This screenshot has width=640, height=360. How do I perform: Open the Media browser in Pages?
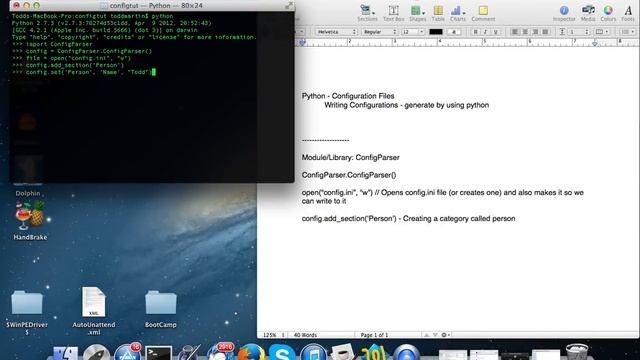pyautogui.click(x=588, y=13)
